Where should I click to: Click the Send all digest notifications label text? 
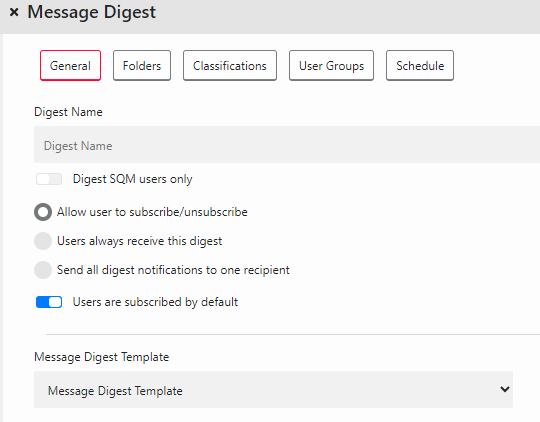pyautogui.click(x=173, y=270)
